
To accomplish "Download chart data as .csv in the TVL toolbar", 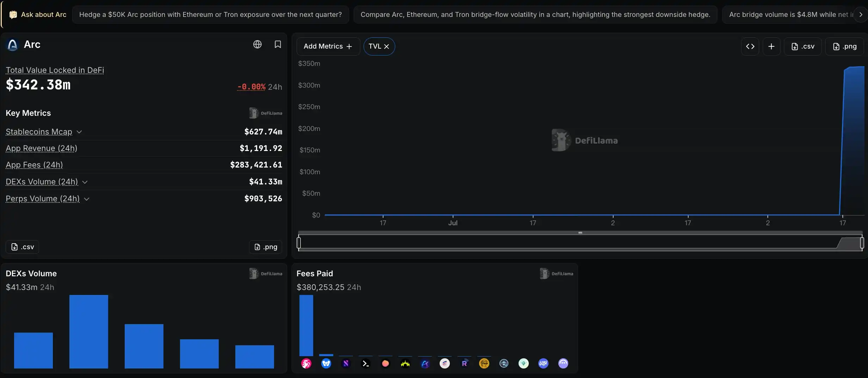I will coord(802,46).
